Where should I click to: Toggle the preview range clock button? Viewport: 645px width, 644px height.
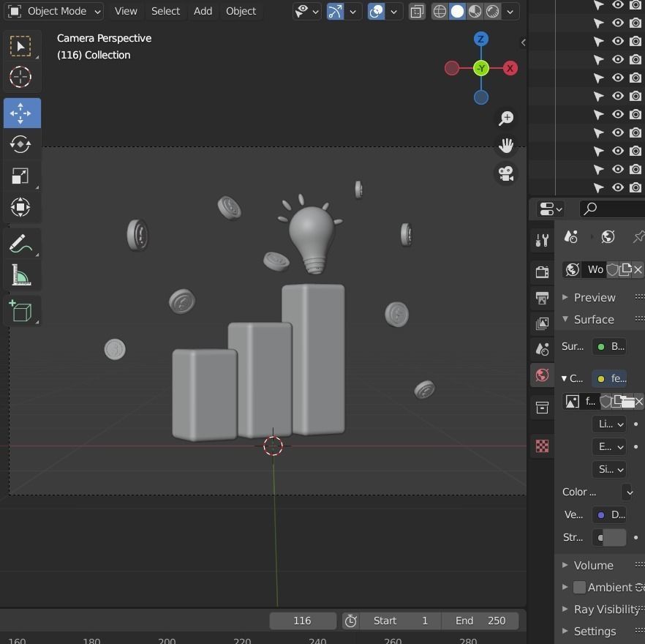coord(350,621)
